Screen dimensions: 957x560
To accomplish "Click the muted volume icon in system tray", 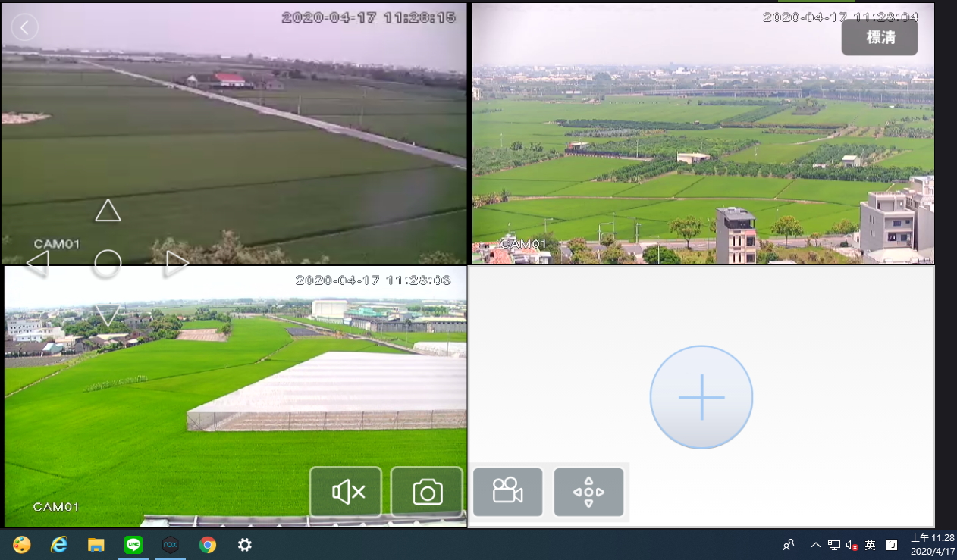I will (852, 545).
